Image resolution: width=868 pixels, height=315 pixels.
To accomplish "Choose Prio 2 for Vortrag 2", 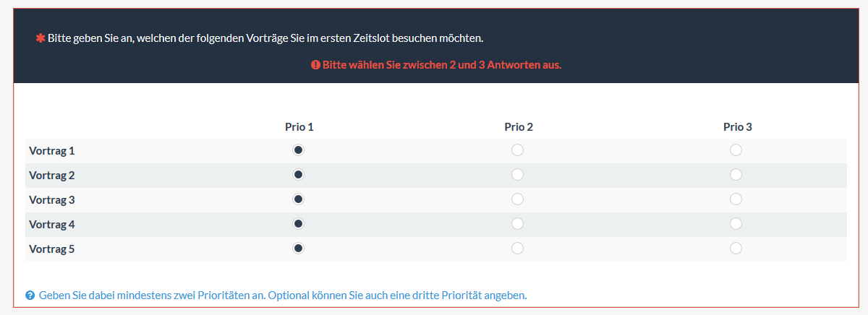I will point(517,175).
